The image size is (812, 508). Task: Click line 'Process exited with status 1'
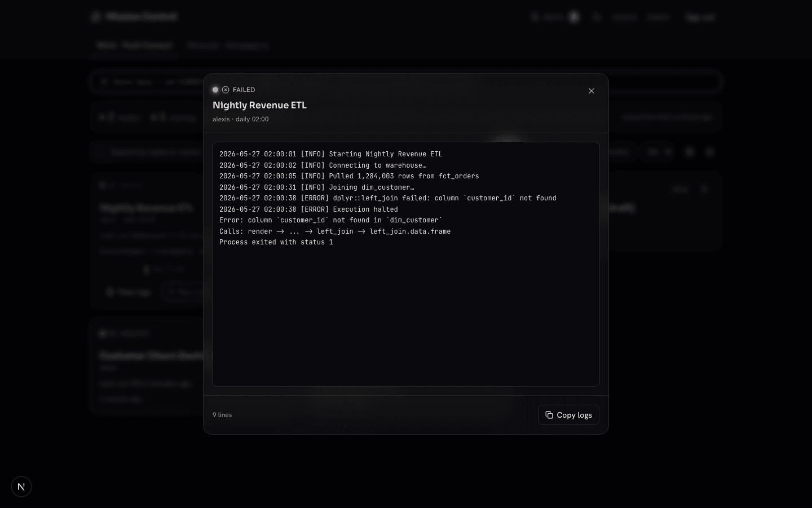click(276, 242)
